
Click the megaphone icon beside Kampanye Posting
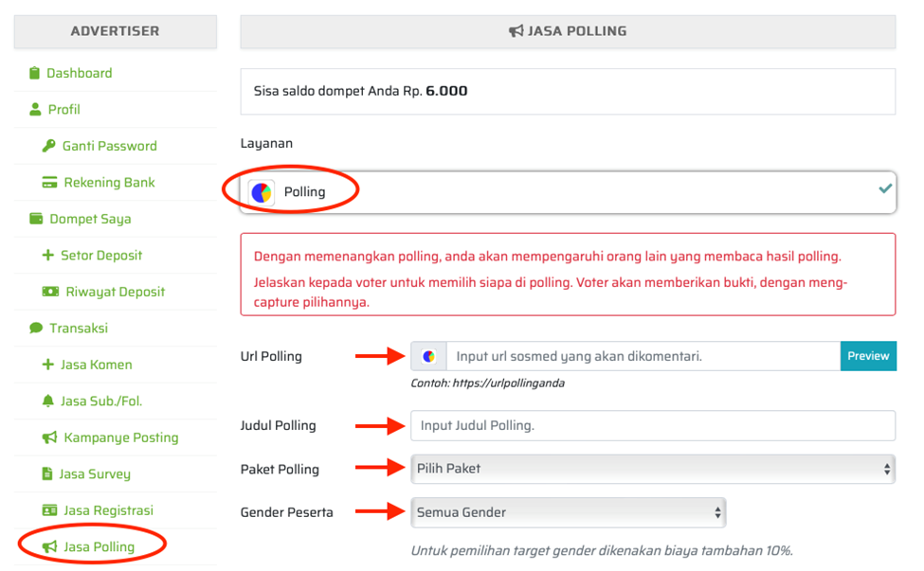[49, 437]
